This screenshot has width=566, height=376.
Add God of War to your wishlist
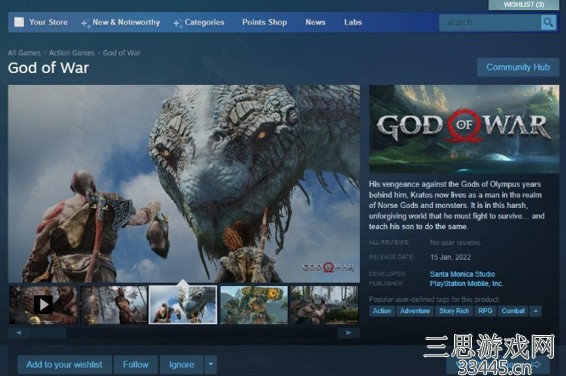point(64,364)
